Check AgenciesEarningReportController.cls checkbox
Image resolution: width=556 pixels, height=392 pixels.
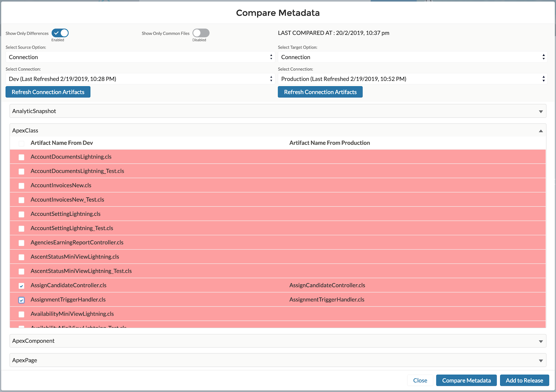click(22, 243)
